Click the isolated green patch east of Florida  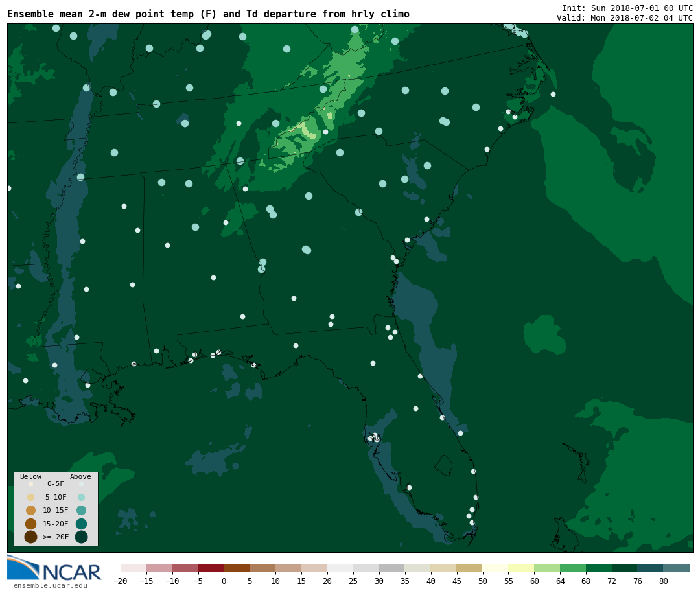(x=543, y=334)
